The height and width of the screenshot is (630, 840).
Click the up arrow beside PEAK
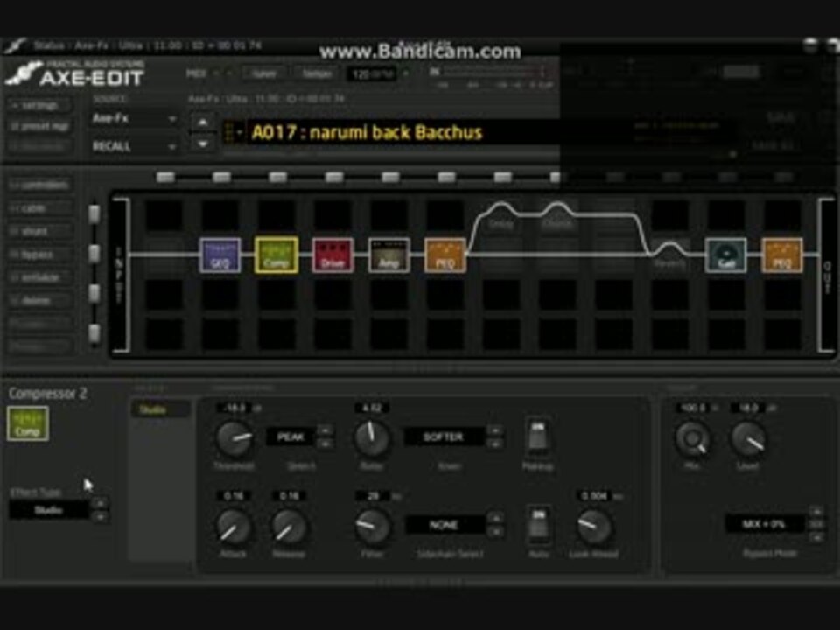coord(325,430)
